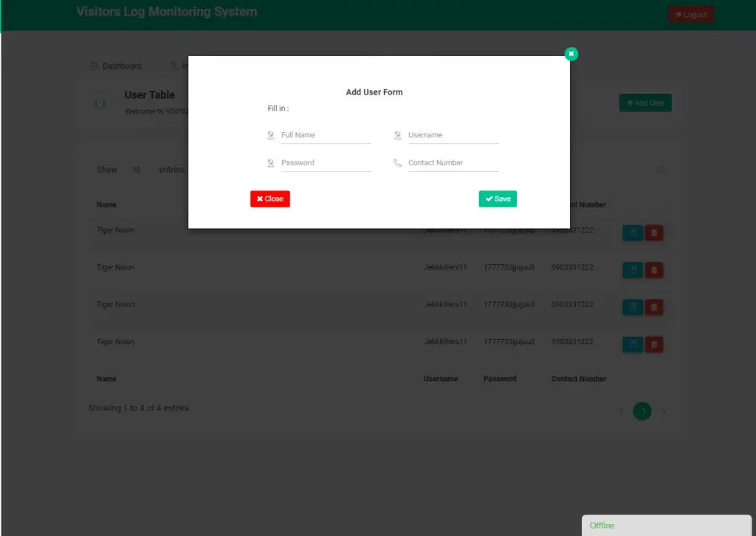The image size is (756, 536).
Task: Open the Dashboard menu item
Action: coord(116,66)
